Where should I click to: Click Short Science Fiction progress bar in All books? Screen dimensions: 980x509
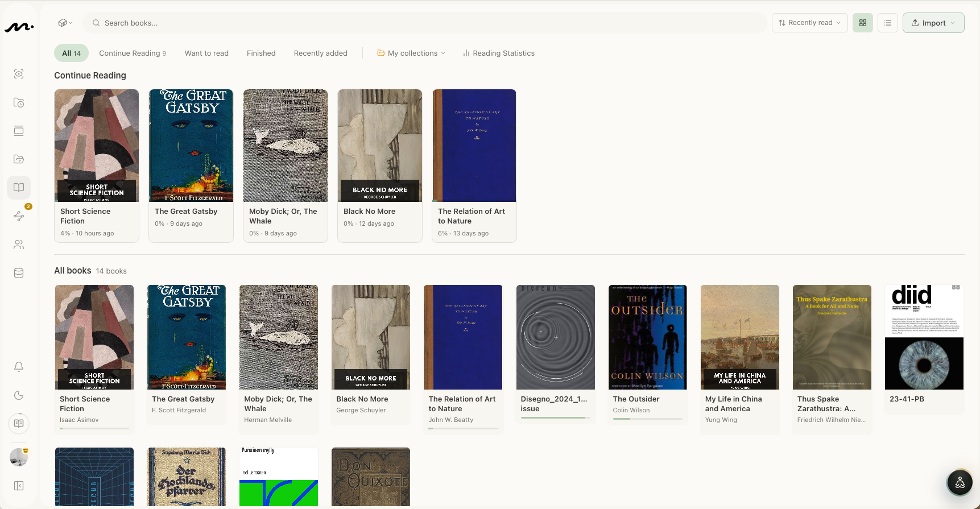94,428
